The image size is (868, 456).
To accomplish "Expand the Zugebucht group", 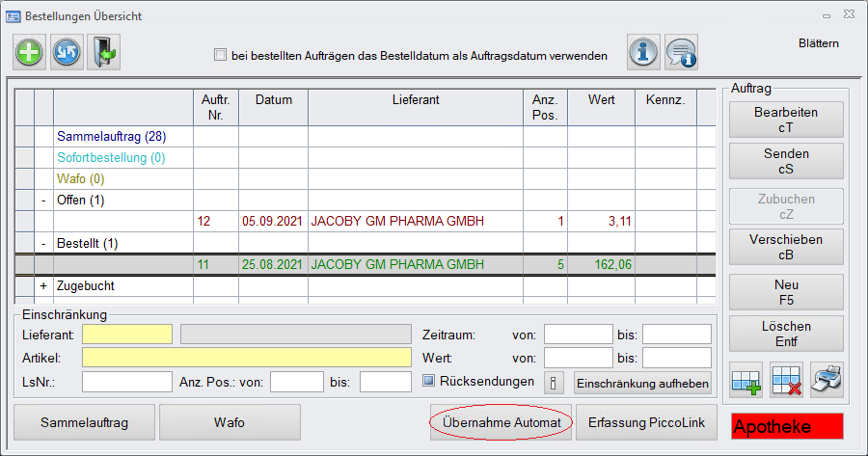I will (43, 286).
